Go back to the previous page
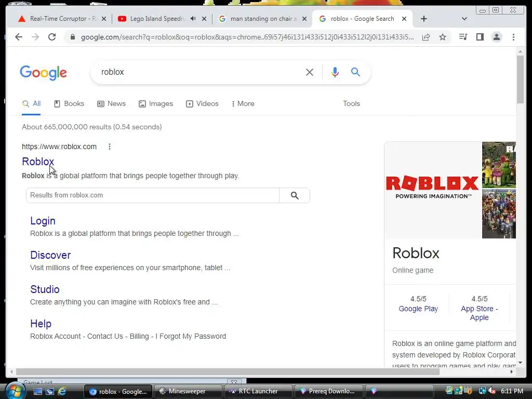532x399 pixels. click(x=19, y=37)
